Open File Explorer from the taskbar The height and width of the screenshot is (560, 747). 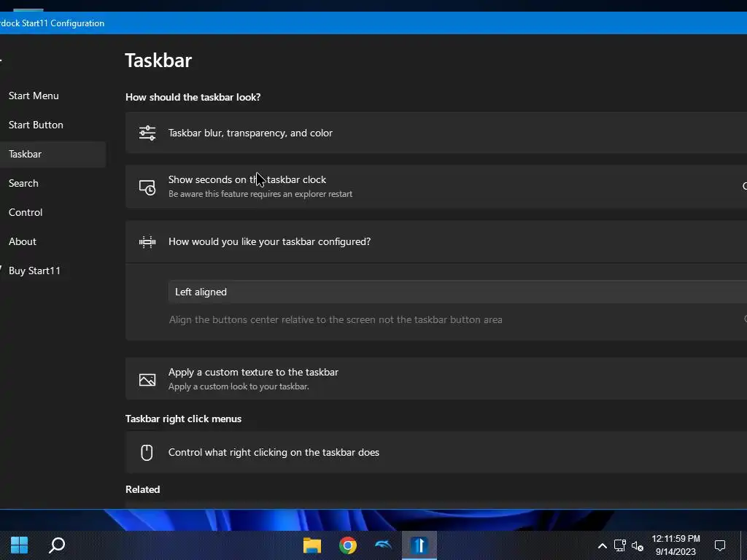[x=312, y=545]
